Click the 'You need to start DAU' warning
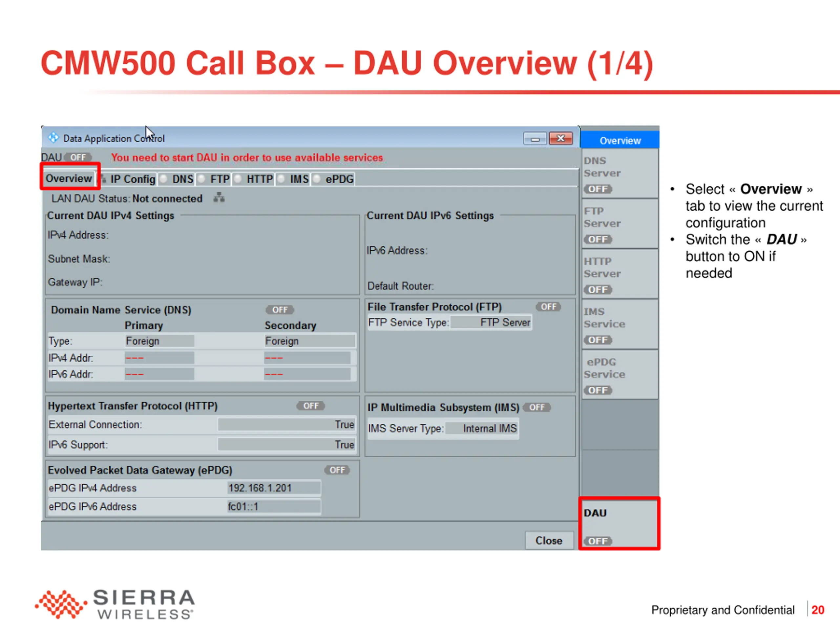The width and height of the screenshot is (840, 630). click(x=247, y=157)
